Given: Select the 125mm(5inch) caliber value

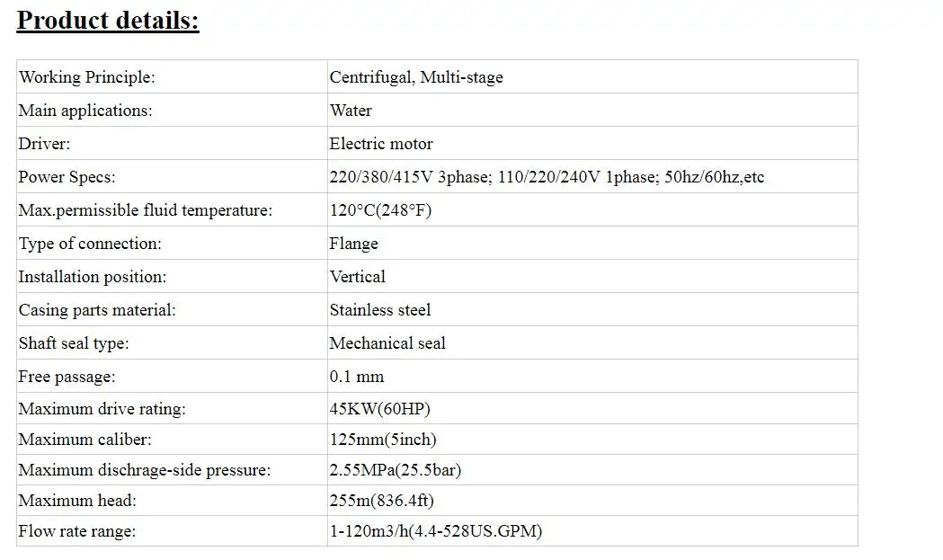Looking at the screenshot, I should coord(383,440).
